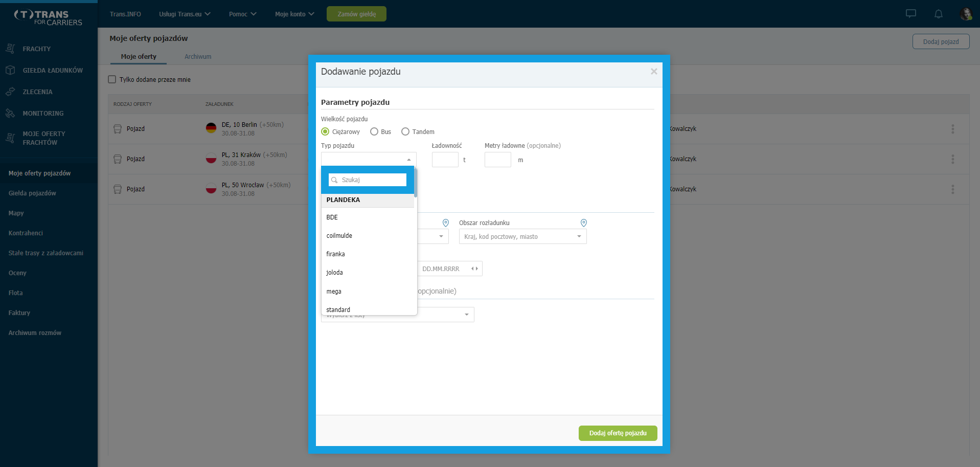Open three-dot menu for Kraków offer
This screenshot has width=980, height=467.
coord(952,159)
